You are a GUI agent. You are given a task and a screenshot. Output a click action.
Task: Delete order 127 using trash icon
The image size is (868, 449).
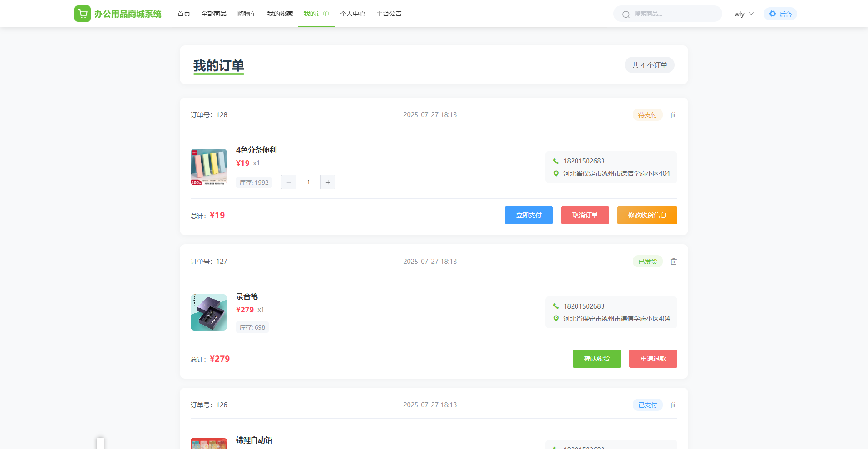coord(674,262)
